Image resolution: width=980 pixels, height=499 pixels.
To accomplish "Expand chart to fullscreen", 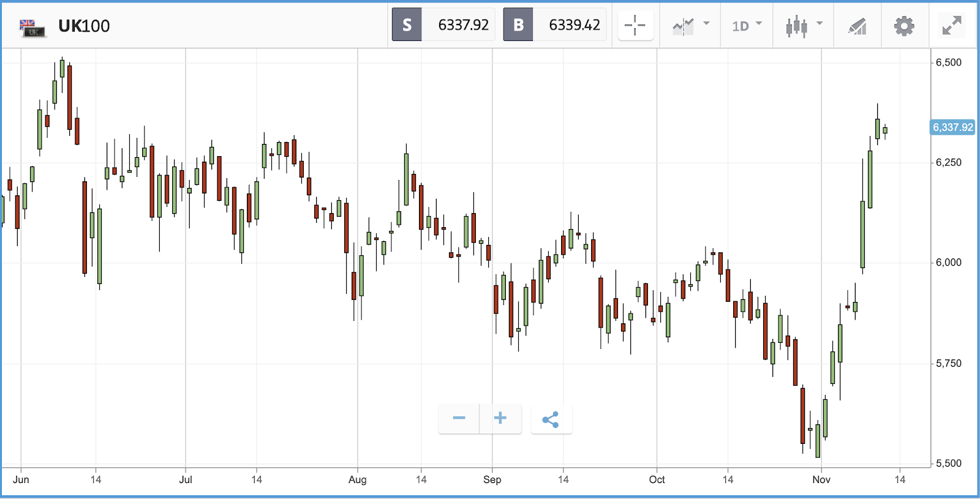I will click(951, 26).
